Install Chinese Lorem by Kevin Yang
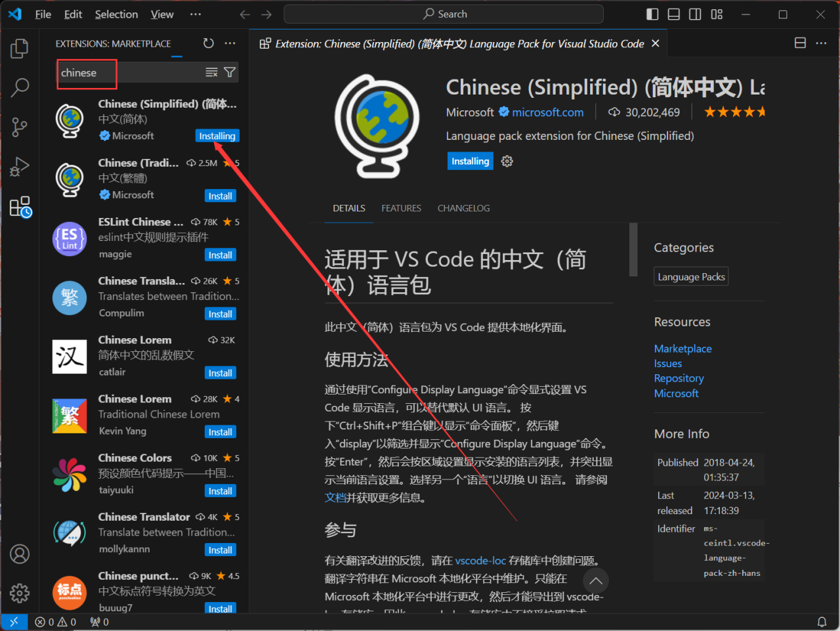 220,432
